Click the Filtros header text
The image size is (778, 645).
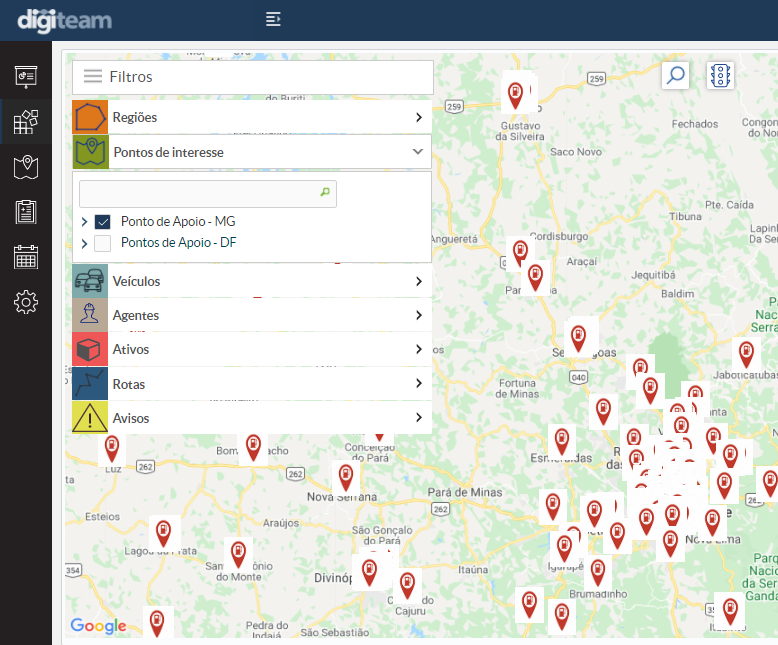(x=130, y=77)
